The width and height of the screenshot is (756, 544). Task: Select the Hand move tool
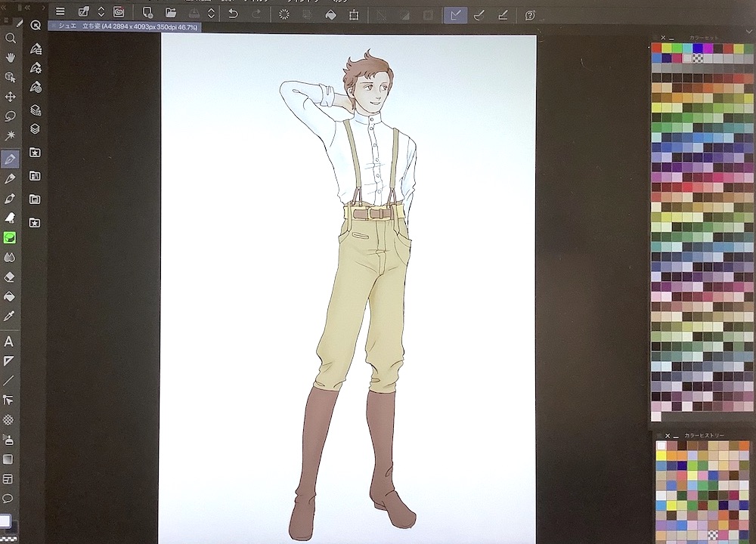pos(10,57)
